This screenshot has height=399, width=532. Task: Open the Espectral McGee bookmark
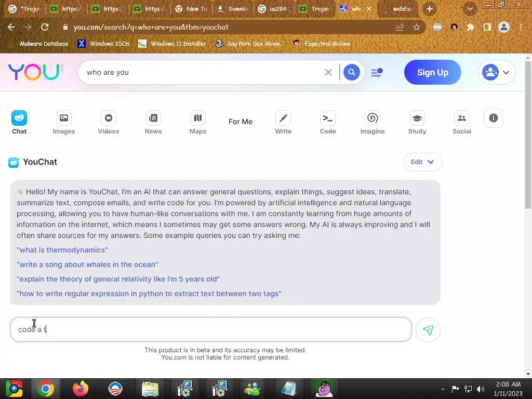[x=322, y=44]
